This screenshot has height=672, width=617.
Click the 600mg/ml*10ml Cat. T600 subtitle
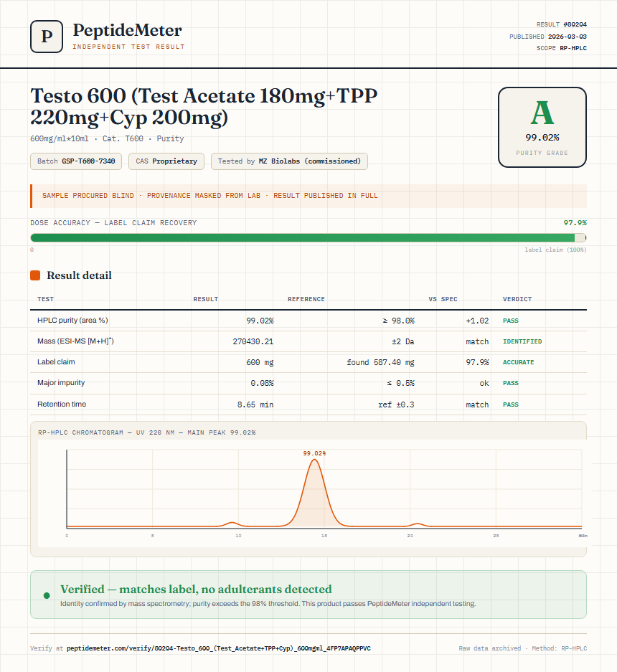[x=107, y=138]
